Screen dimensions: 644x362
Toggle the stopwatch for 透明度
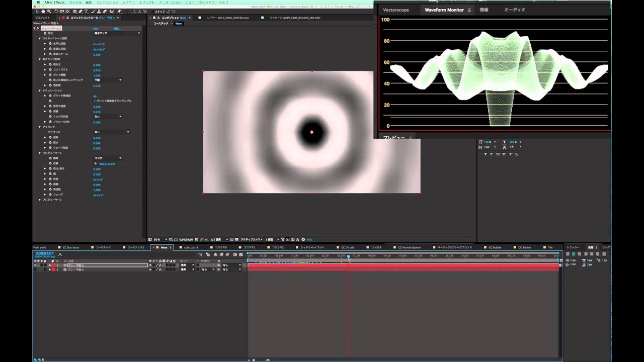coord(50,85)
